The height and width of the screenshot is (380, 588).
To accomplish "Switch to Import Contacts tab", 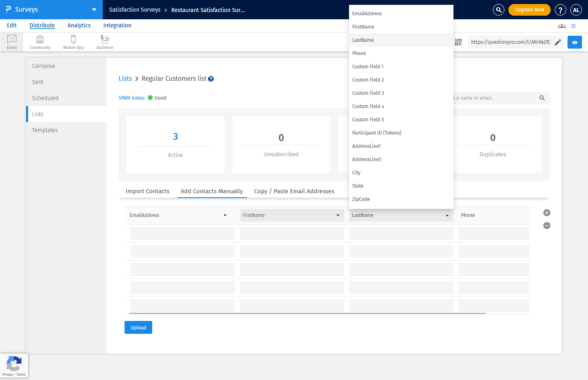I will pyautogui.click(x=147, y=191).
